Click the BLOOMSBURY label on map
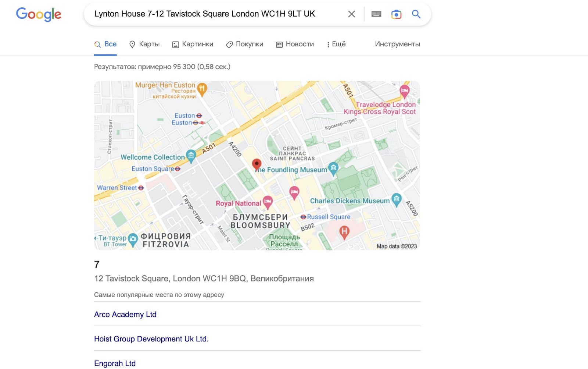 [x=260, y=225]
